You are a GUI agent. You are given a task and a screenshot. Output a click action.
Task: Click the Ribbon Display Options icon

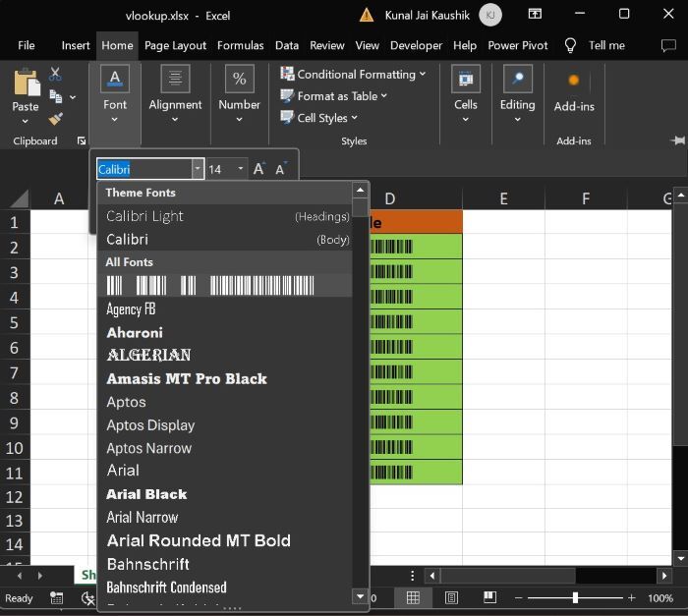tap(533, 15)
